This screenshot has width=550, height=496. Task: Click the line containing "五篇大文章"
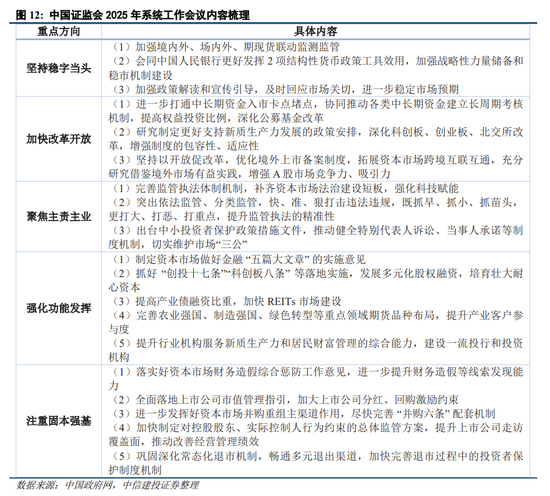pos(237,260)
